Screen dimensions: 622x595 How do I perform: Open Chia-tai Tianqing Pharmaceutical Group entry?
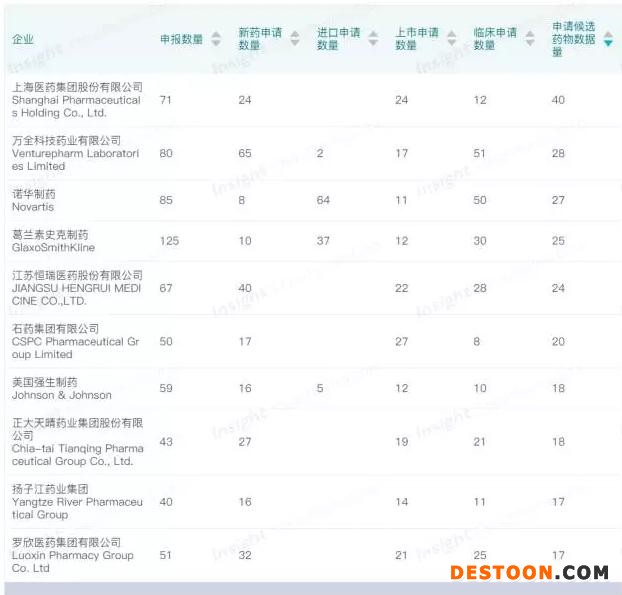[x=76, y=442]
